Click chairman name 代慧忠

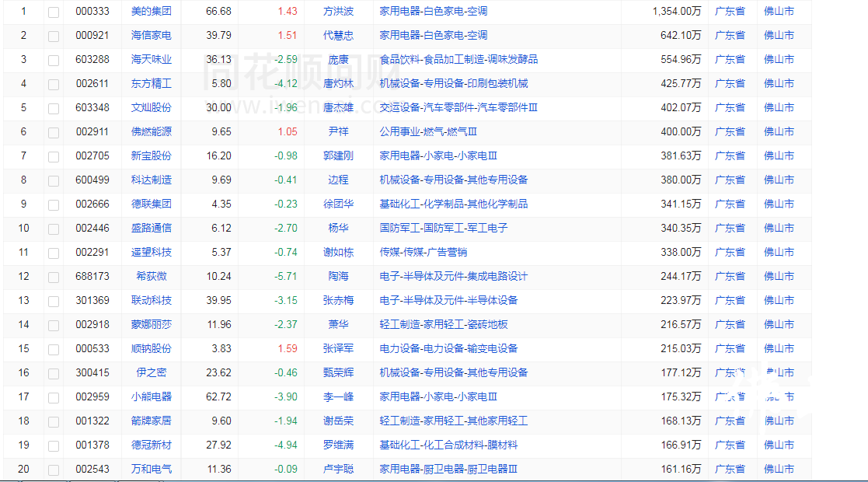pyautogui.click(x=338, y=36)
